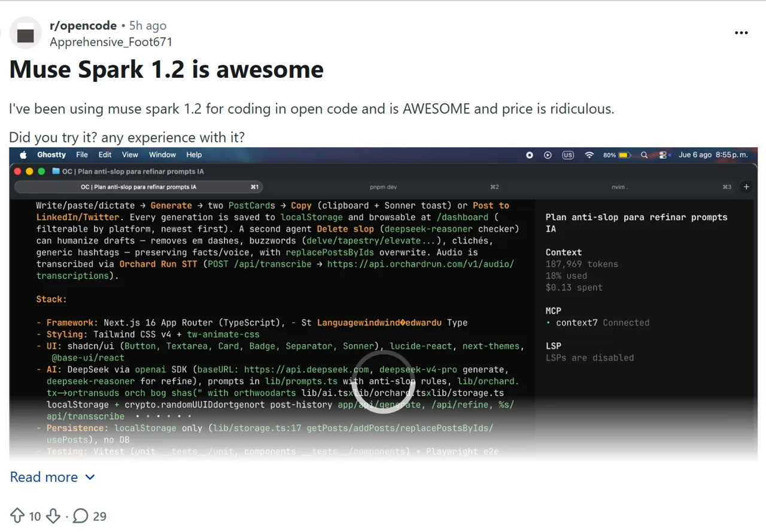Open the embedded Ghostty terminal screenshot

(x=383, y=304)
